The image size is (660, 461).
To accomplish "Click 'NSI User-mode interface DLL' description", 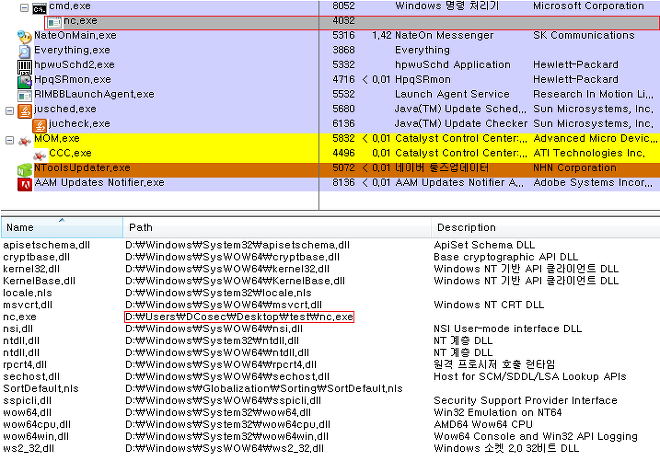I will click(x=508, y=329).
